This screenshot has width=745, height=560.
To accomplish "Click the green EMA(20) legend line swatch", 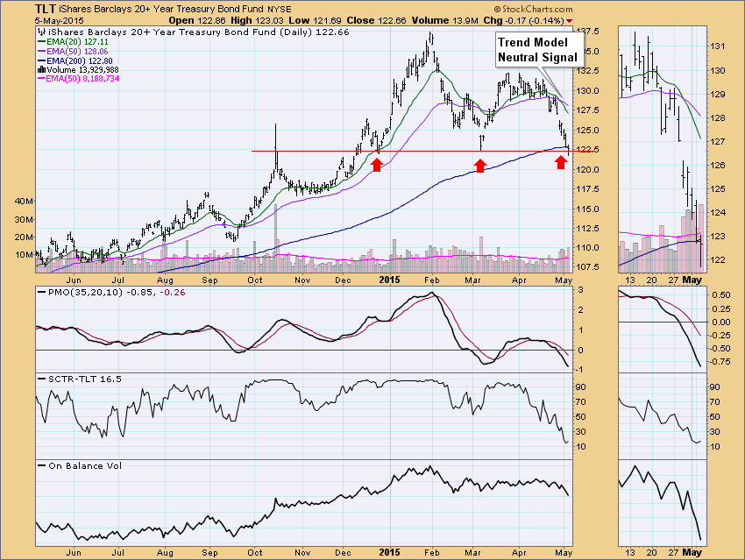I will click(41, 42).
